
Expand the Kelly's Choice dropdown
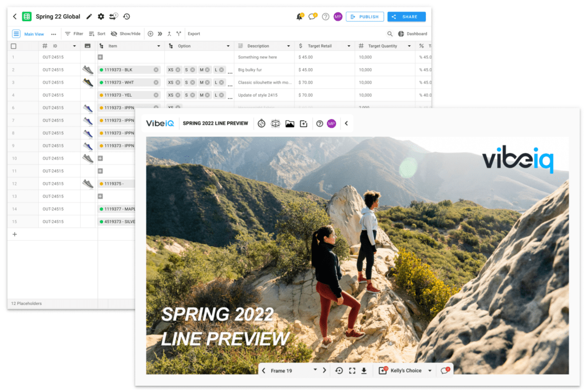[x=430, y=371]
